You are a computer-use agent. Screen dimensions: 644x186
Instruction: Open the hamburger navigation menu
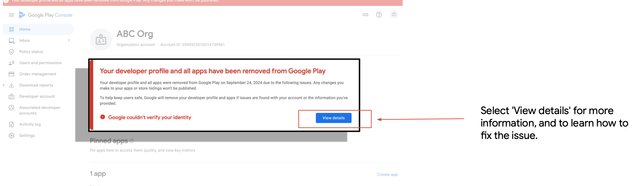click(12, 15)
